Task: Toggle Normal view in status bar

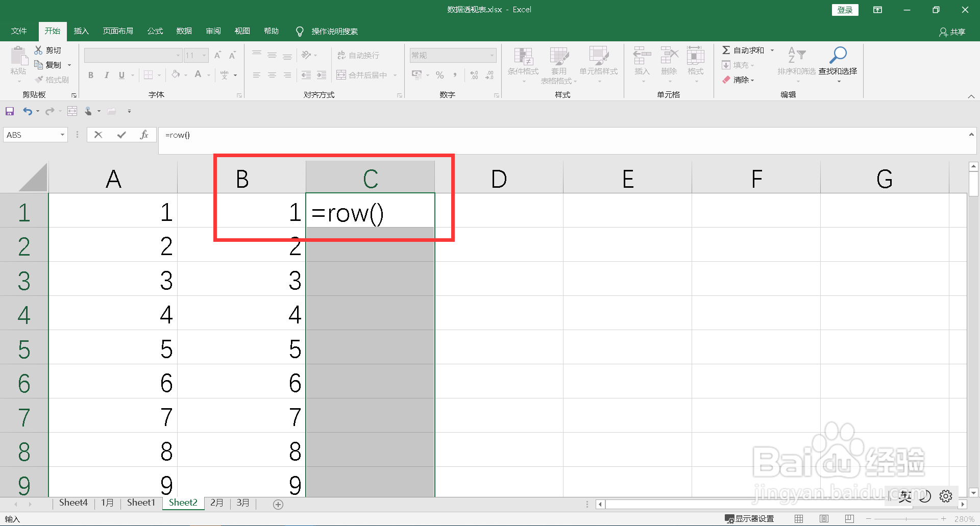Action: 799,519
